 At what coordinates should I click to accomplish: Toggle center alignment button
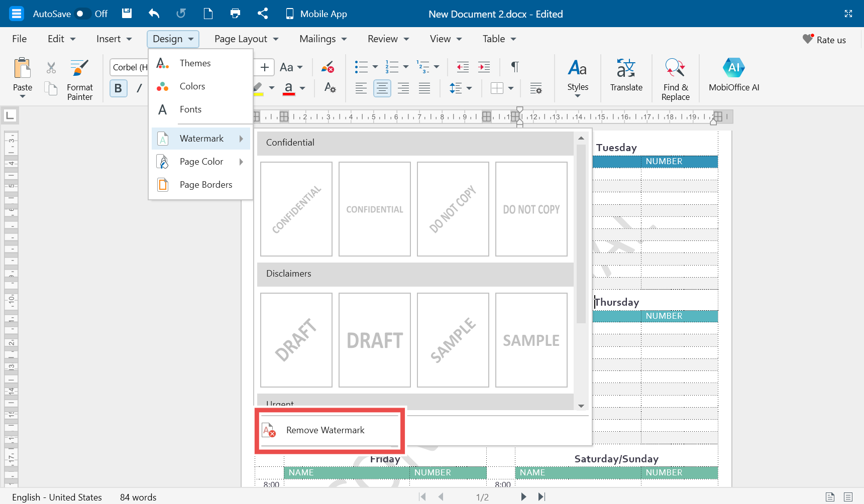pyautogui.click(x=382, y=88)
